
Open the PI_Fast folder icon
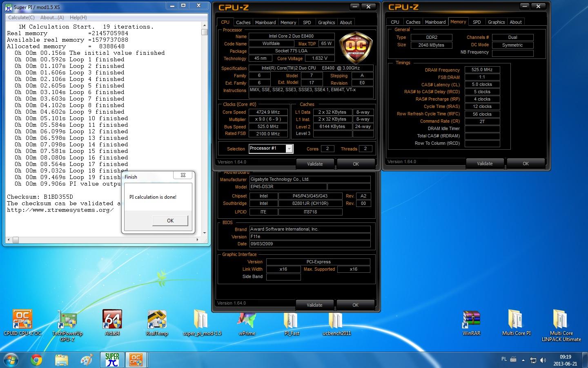(292, 323)
